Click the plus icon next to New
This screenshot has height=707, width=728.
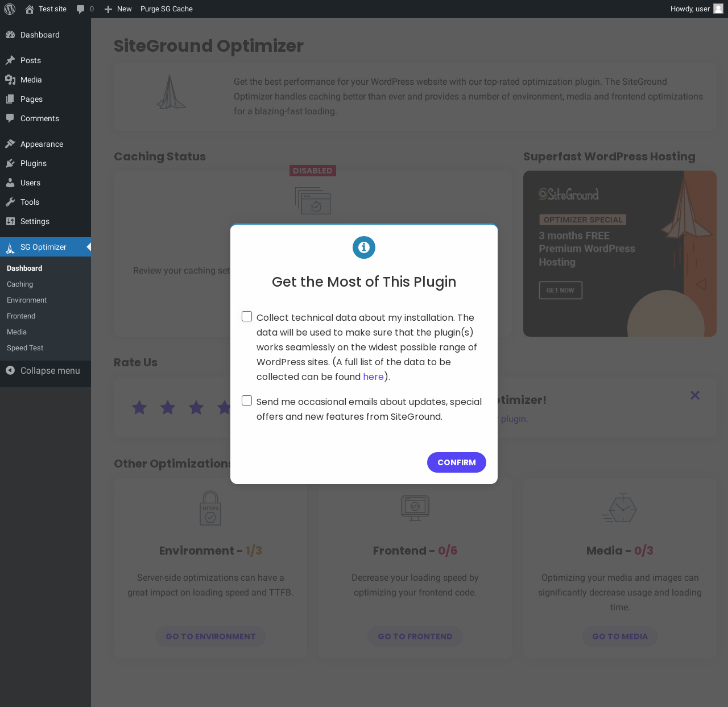pos(108,9)
